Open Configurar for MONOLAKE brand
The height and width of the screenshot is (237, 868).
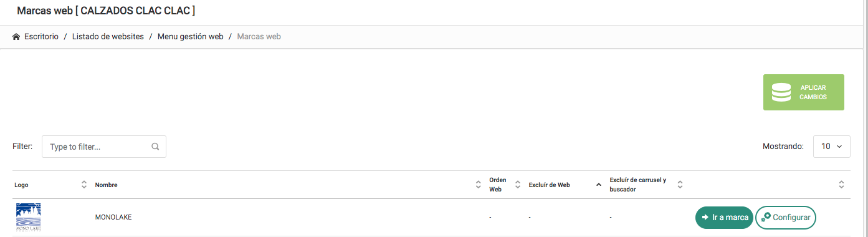tap(786, 217)
